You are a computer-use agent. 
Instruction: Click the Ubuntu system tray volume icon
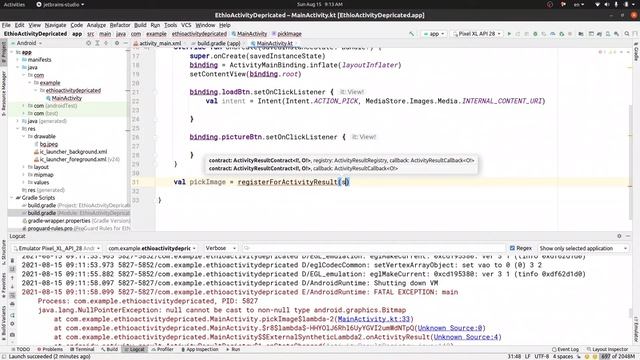[x=607, y=4]
